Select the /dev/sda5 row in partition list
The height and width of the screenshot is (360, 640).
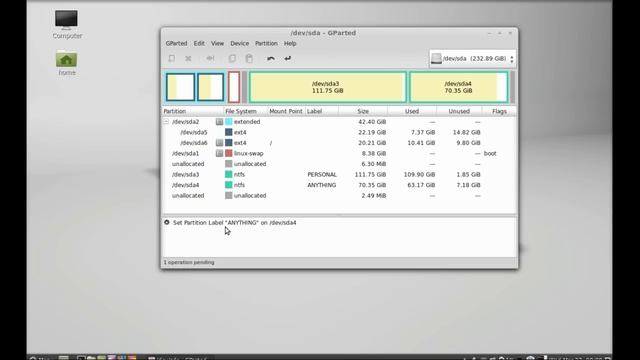[x=339, y=132]
